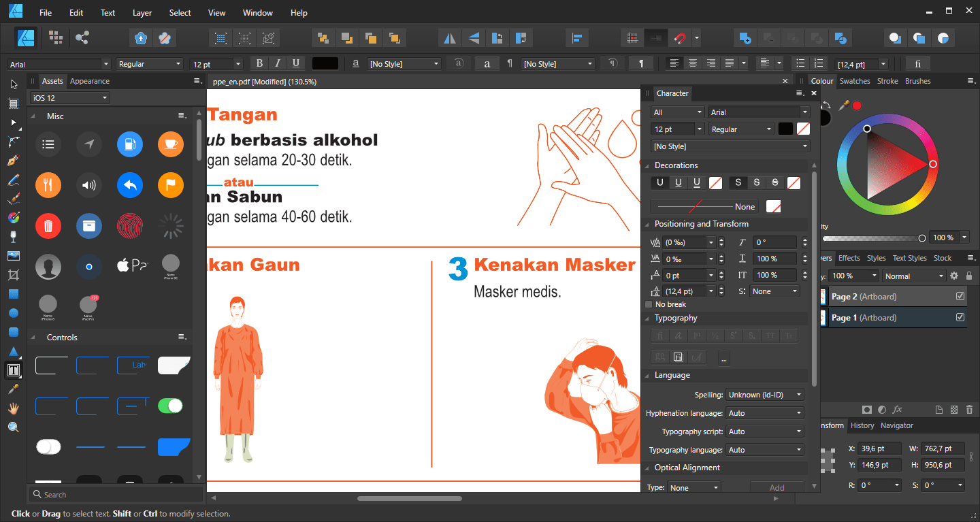Click the Italic formatting button

(277, 63)
